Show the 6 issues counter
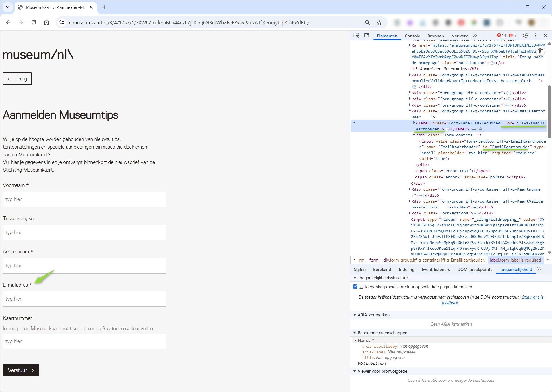Image resolution: width=552 pixels, height=392 pixels. (x=512, y=36)
